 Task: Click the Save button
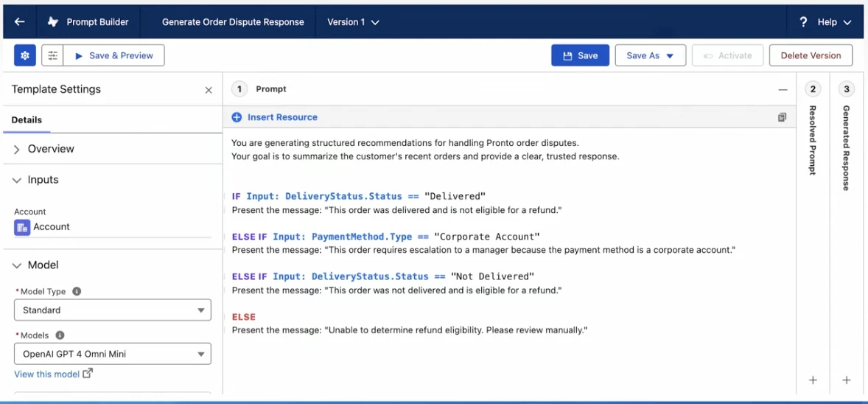(580, 55)
